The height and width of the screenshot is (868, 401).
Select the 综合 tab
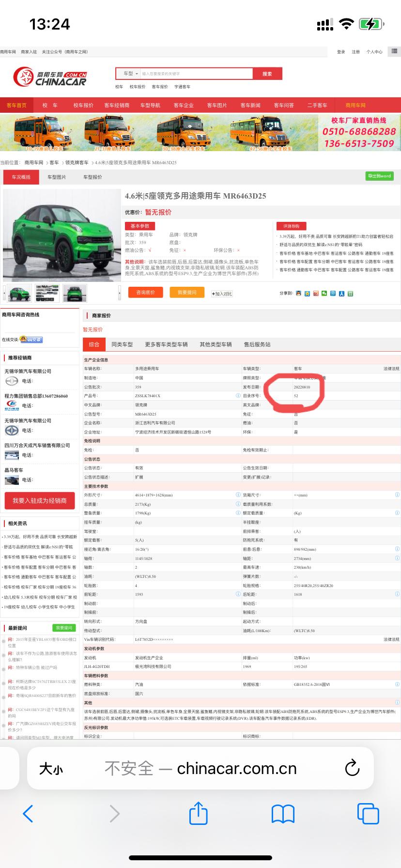[94, 344]
